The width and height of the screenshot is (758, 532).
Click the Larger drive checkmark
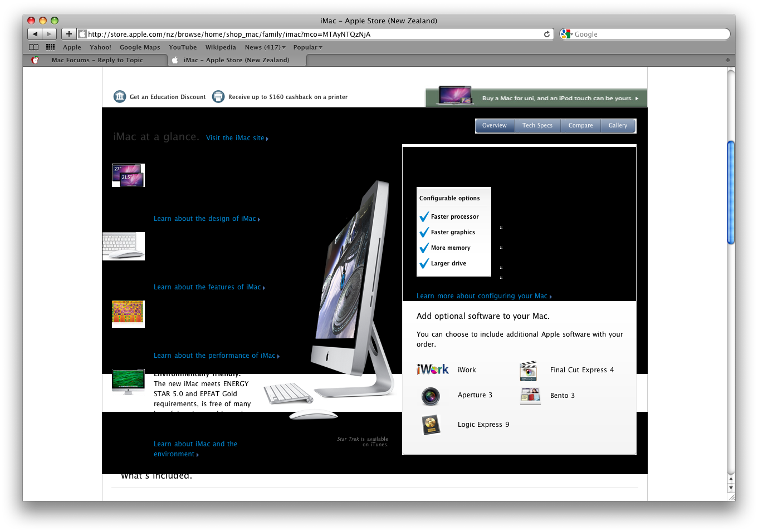pyautogui.click(x=424, y=263)
